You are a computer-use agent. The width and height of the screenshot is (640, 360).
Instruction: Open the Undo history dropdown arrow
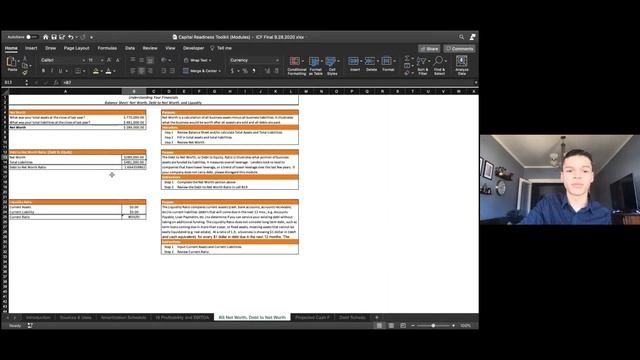pyautogui.click(x=76, y=37)
